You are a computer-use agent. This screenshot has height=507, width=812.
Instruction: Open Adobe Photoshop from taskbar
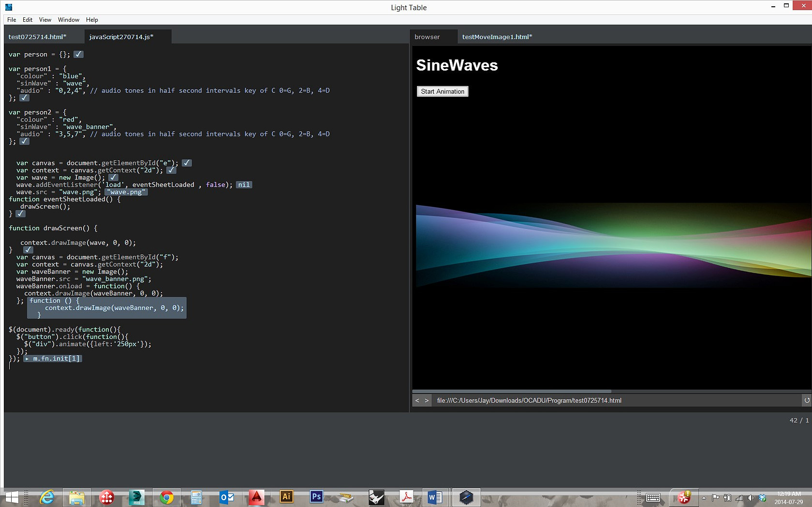coord(316,497)
